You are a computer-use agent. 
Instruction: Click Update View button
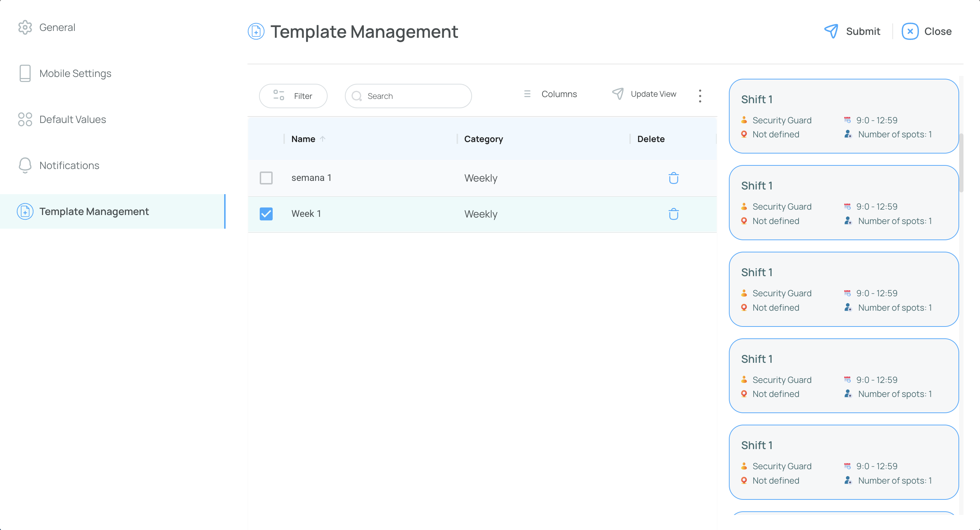(644, 93)
